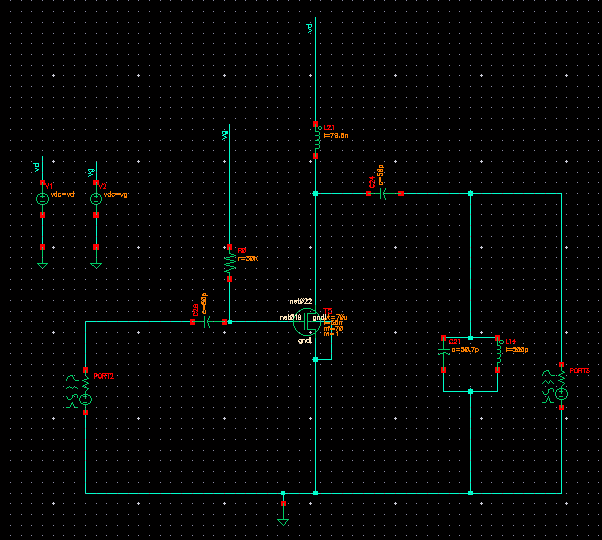Click the vg wire label above the resistor
This screenshot has width=602, height=540.
(x=224, y=135)
